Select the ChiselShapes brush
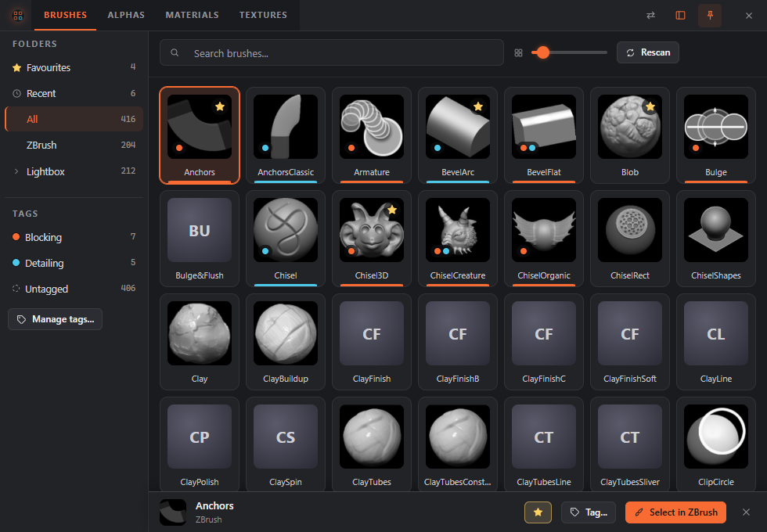Image resolution: width=767 pixels, height=532 pixels. 716,239
